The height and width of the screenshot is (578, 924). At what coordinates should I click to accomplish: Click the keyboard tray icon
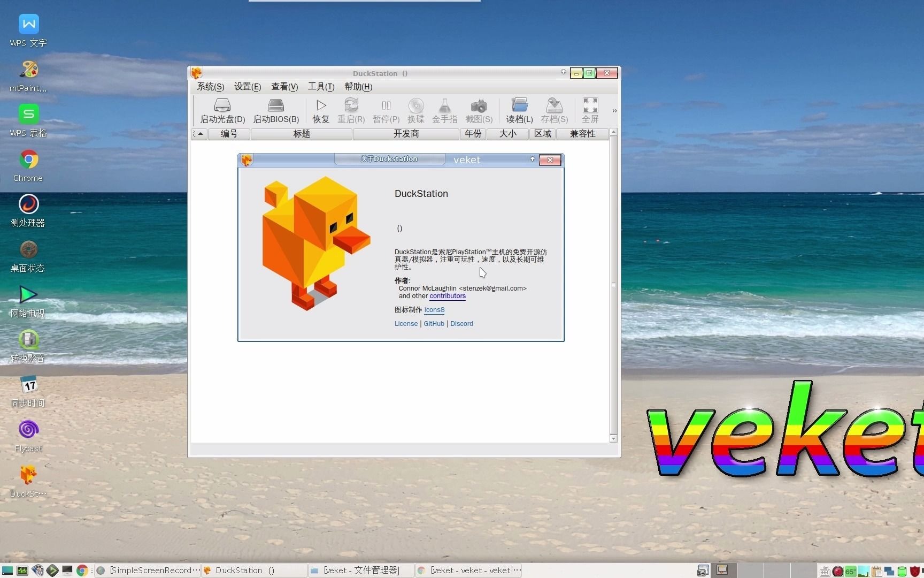coord(825,572)
